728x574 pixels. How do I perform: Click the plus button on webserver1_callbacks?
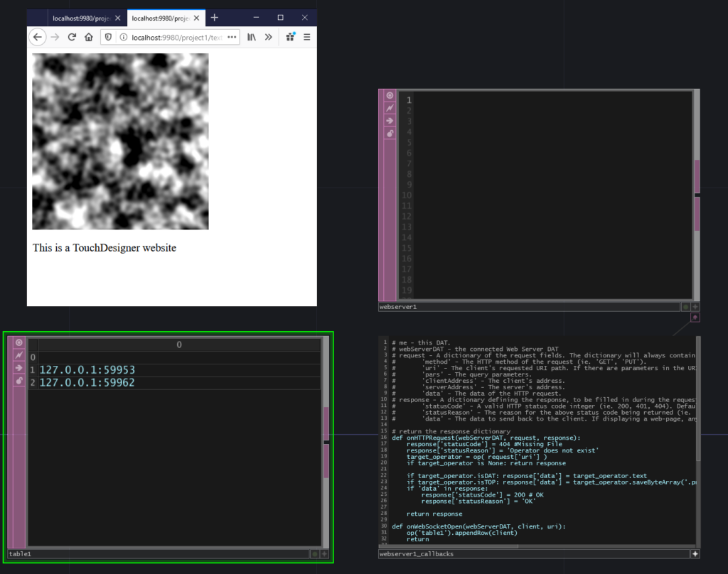tap(695, 554)
